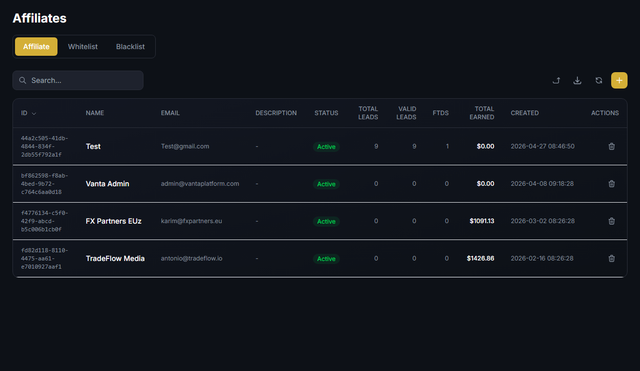Click the NAME column header
Image resolution: width=640 pixels, height=371 pixels.
(x=95, y=113)
